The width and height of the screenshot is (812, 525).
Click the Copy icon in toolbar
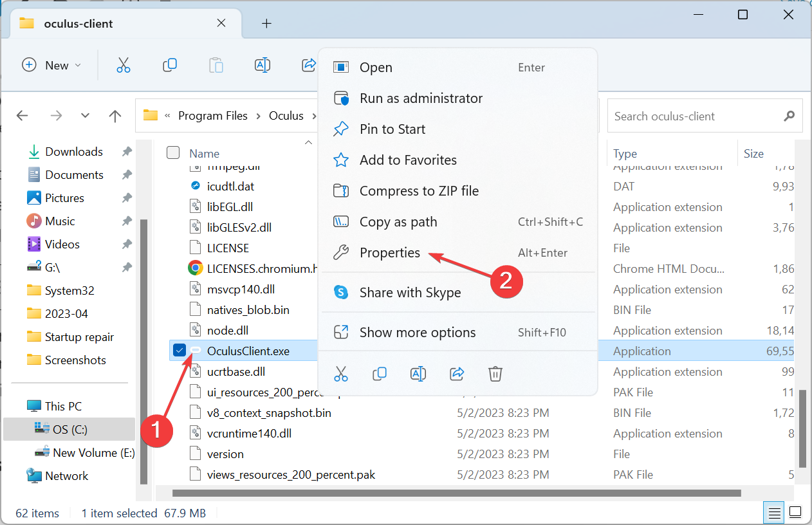(x=170, y=65)
